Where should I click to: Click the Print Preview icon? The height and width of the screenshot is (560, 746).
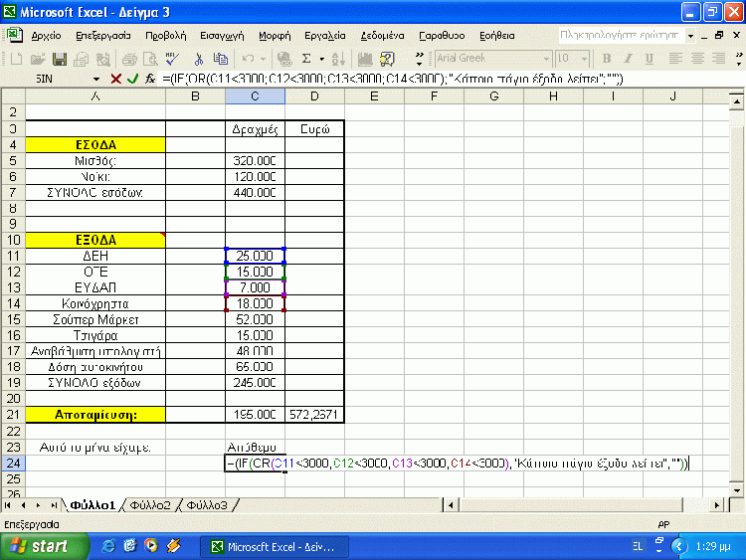[x=150, y=59]
